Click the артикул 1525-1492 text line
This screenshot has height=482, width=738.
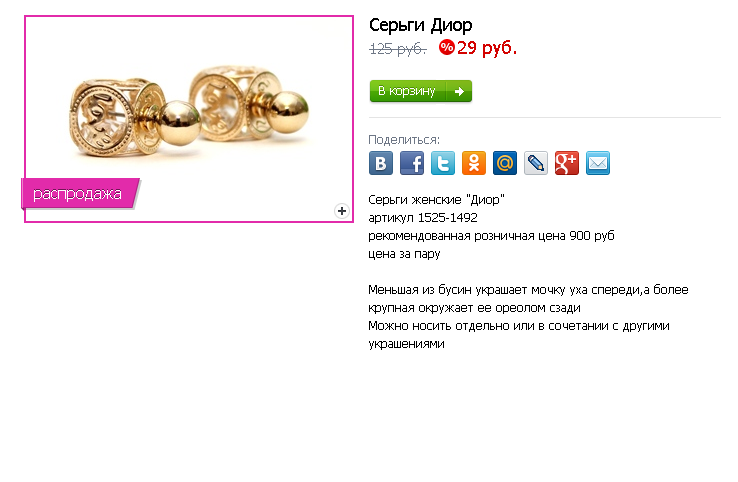click(x=423, y=217)
